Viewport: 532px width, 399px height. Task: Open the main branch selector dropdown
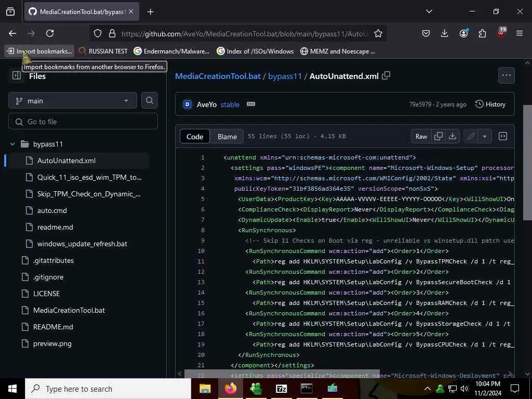(x=73, y=101)
